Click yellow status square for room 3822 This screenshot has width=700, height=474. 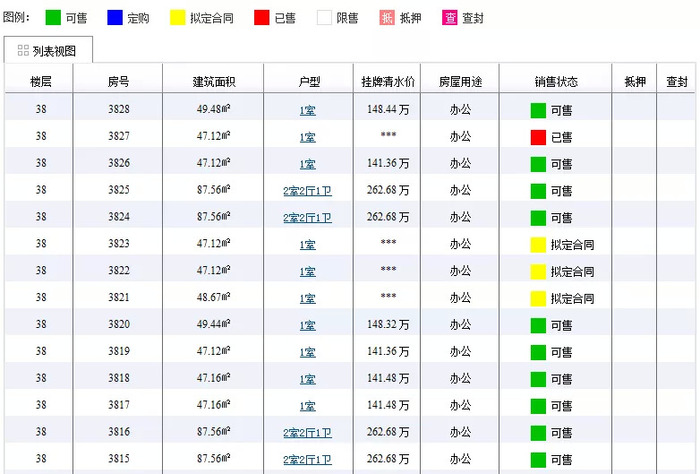(x=538, y=271)
